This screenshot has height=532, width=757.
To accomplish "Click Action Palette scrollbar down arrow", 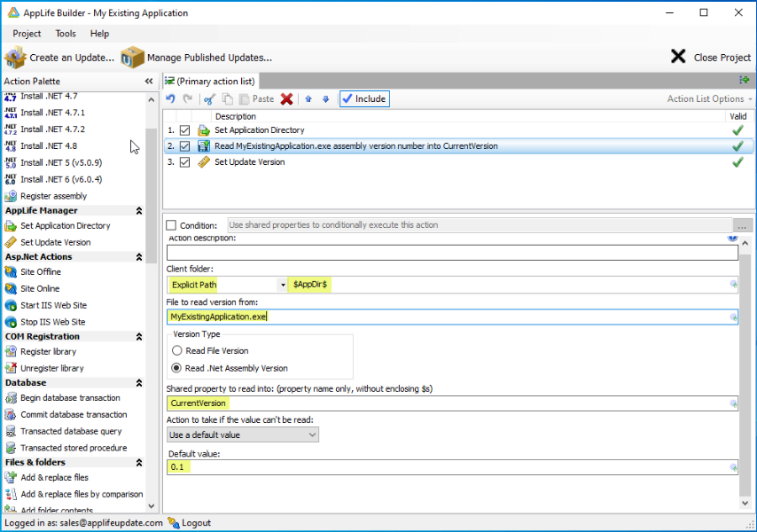I will click(x=151, y=506).
